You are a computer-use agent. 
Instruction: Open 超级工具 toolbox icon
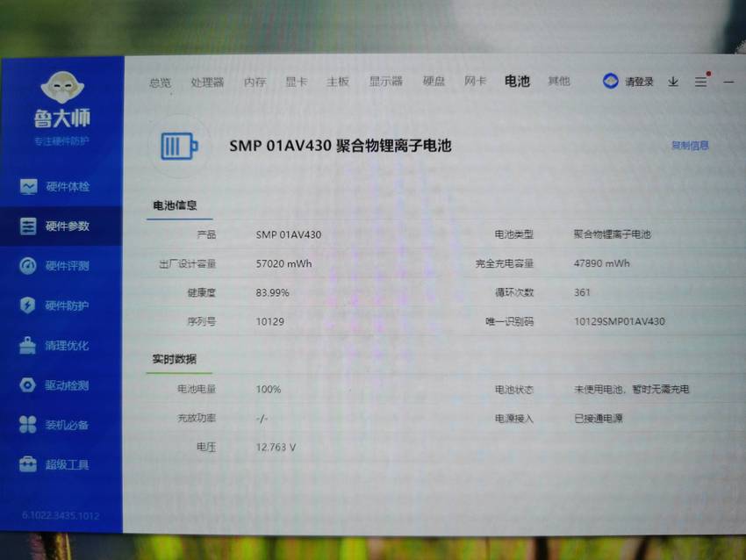(x=27, y=464)
